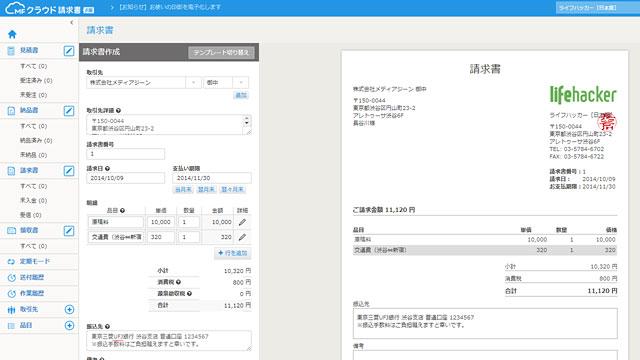Add a new 取引先 with plus icon
The image size is (640, 360).
tap(69, 309)
